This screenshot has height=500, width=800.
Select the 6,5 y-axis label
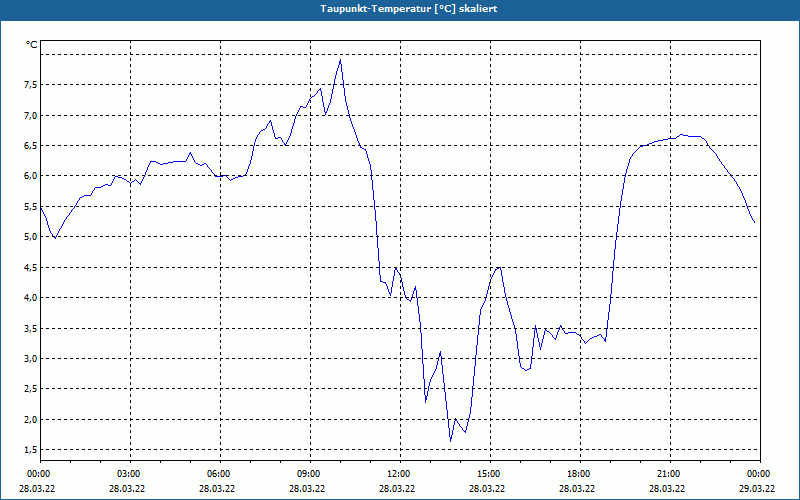31,146
